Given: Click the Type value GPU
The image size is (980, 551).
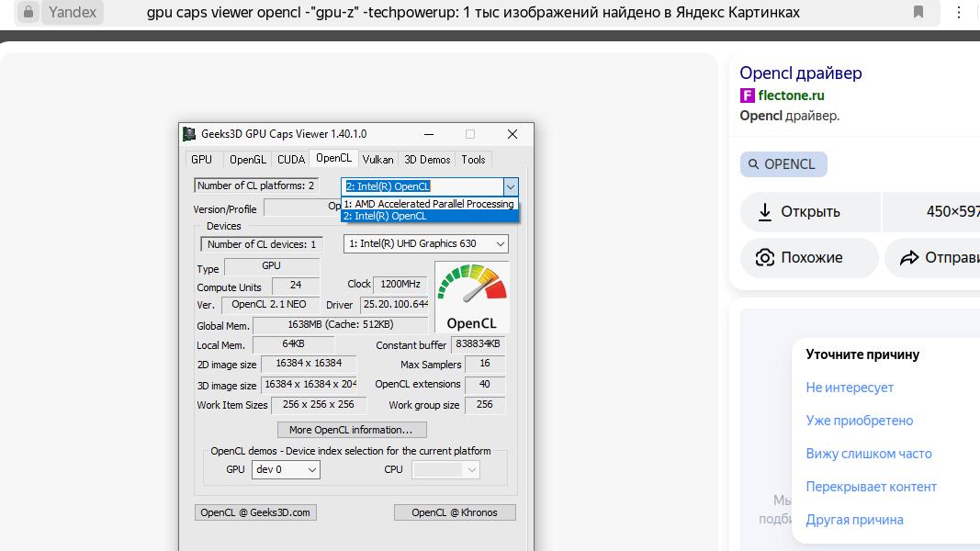Looking at the screenshot, I should pos(271,266).
